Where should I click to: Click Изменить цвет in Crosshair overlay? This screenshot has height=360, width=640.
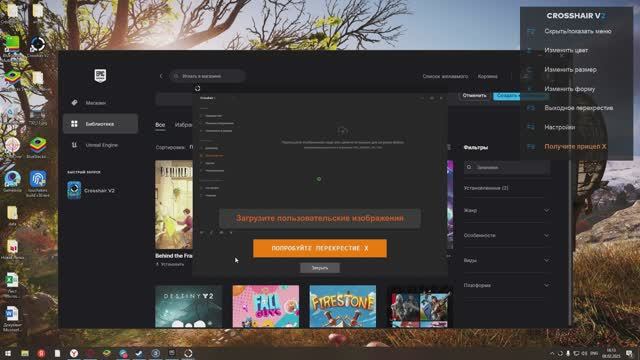tap(566, 51)
